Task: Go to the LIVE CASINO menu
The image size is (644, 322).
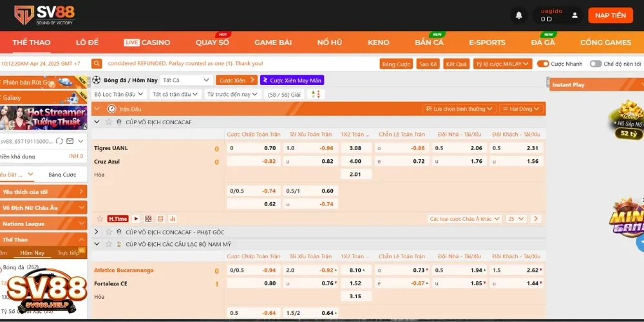Action: point(147,43)
